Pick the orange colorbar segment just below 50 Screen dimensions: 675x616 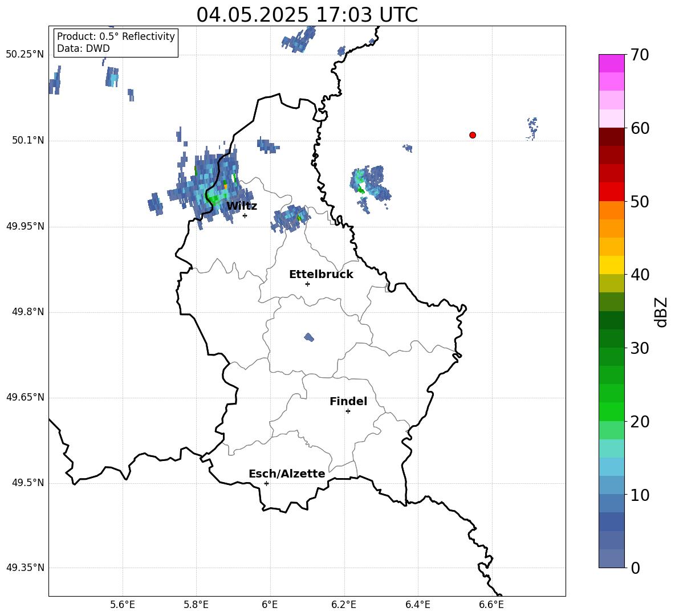point(612,210)
